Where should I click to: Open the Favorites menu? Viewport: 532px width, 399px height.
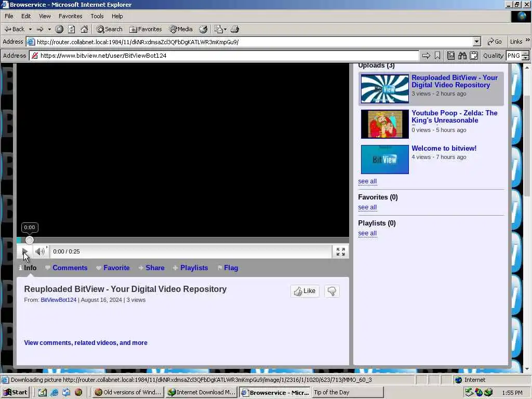pyautogui.click(x=70, y=16)
